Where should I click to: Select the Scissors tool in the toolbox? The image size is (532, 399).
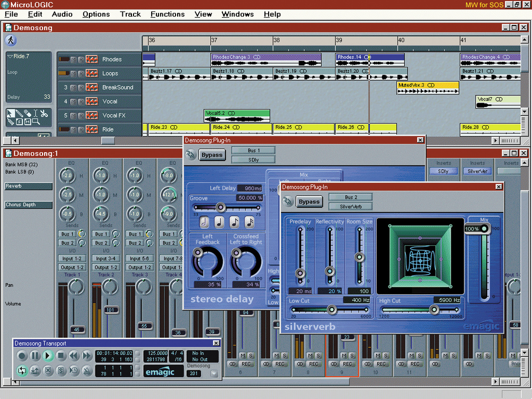point(44,113)
